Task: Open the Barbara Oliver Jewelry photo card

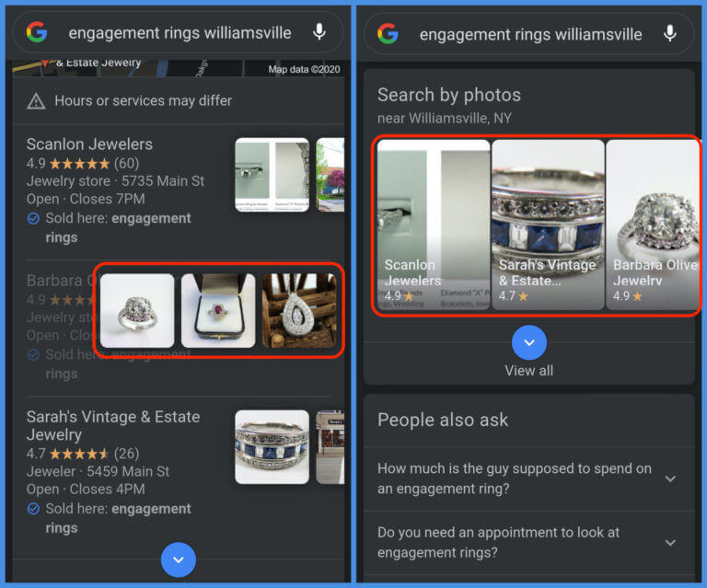Action: (x=654, y=225)
